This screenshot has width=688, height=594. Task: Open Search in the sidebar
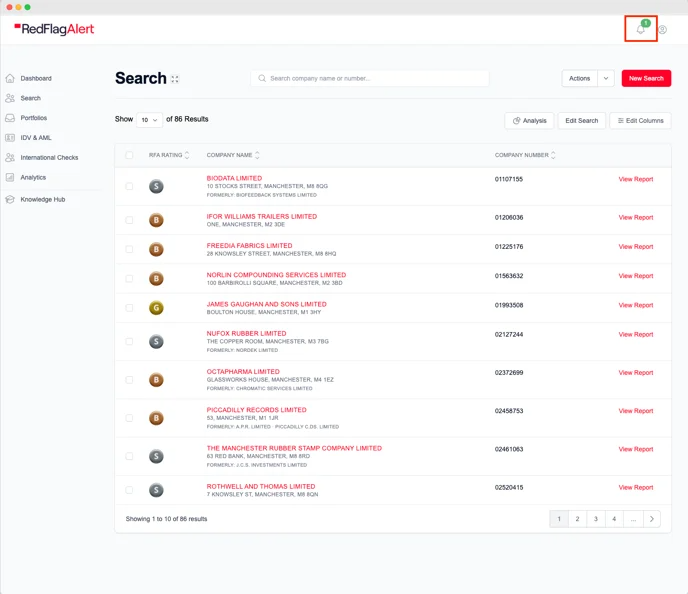30,98
